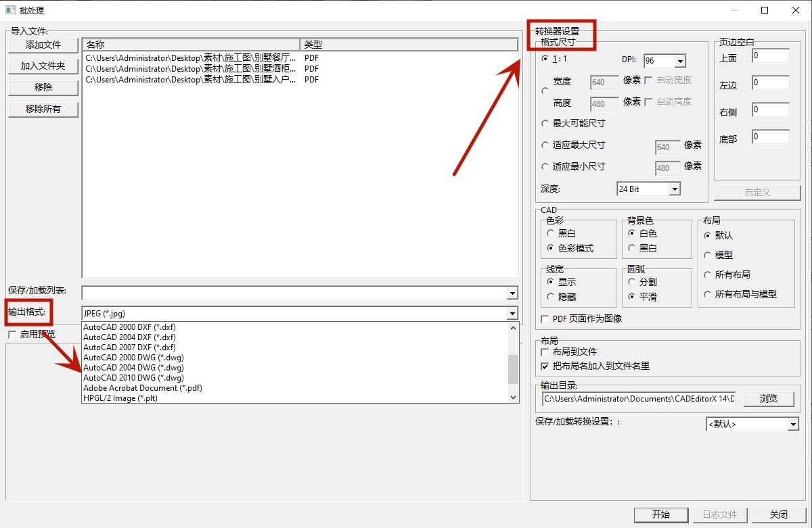Click the 名称 column header
812x528 pixels.
pos(191,45)
